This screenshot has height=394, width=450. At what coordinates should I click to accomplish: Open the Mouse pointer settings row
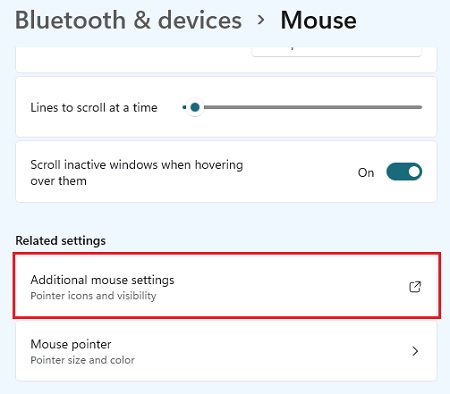[x=226, y=351]
